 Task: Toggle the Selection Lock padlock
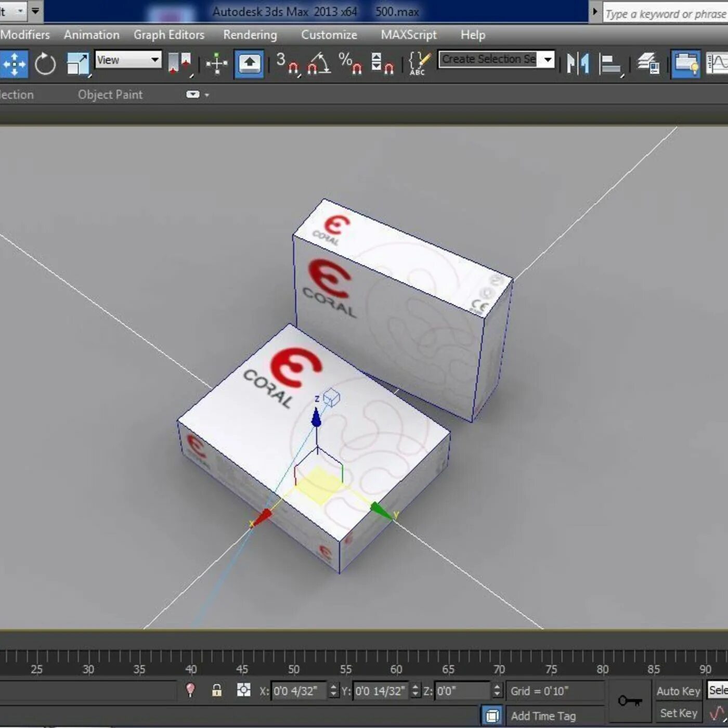pyautogui.click(x=217, y=691)
